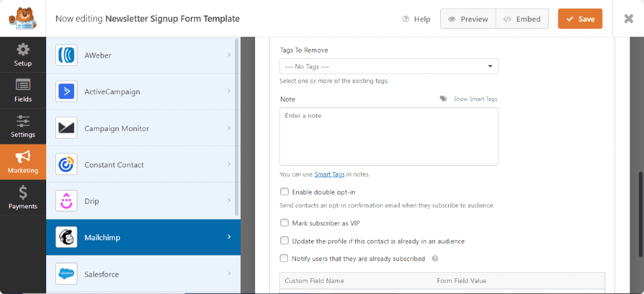Check Mark subscriber as VIP

(x=284, y=223)
